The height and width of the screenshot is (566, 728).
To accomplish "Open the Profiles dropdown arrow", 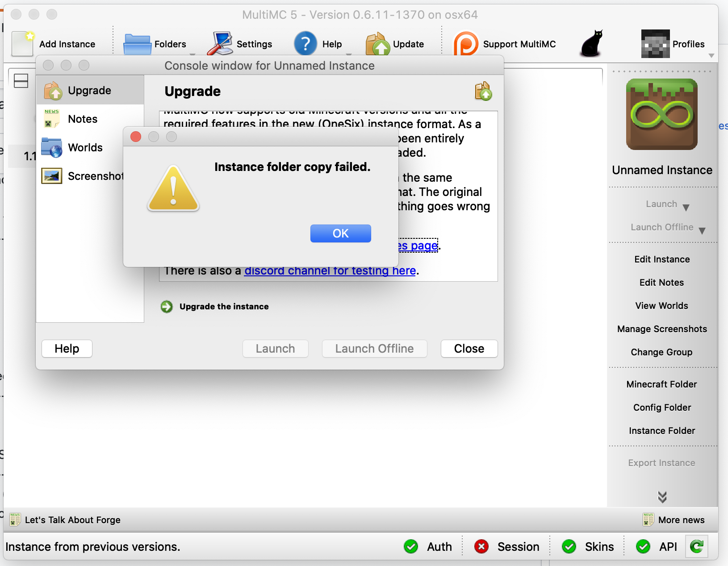I will pos(711,55).
